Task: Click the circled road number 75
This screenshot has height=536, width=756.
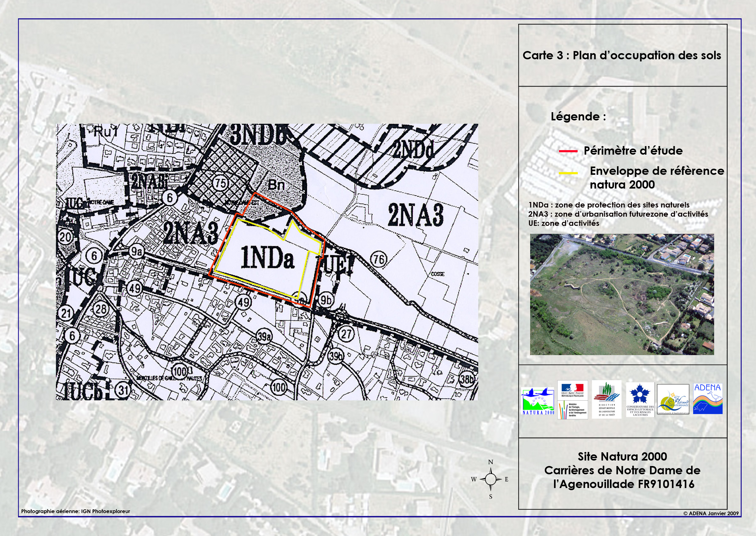Action: [x=221, y=183]
